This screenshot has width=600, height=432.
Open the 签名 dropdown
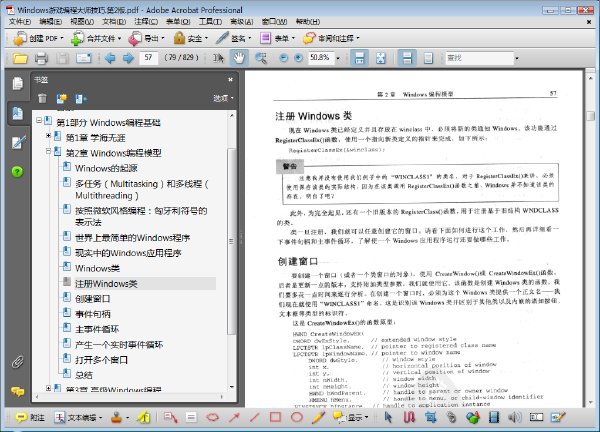pyautogui.click(x=233, y=38)
